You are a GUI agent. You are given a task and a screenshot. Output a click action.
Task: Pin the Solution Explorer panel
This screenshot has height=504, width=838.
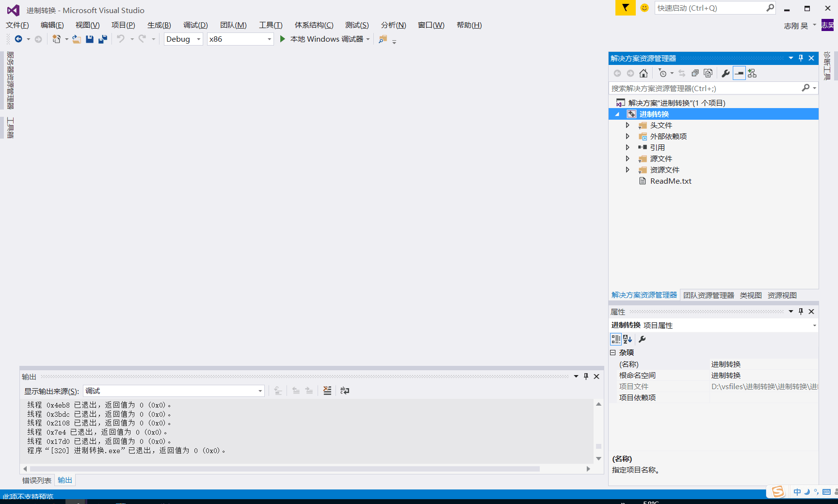(x=801, y=58)
